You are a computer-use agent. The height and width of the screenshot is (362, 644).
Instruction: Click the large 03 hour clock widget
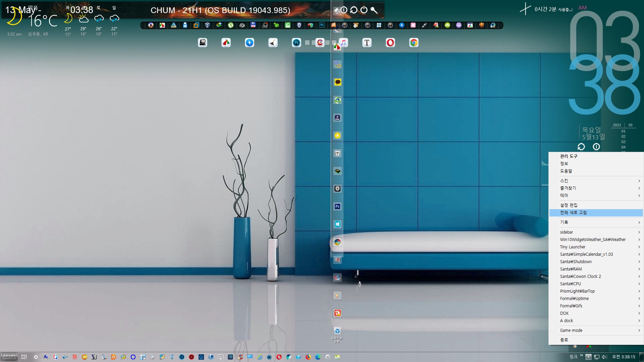[x=605, y=40]
